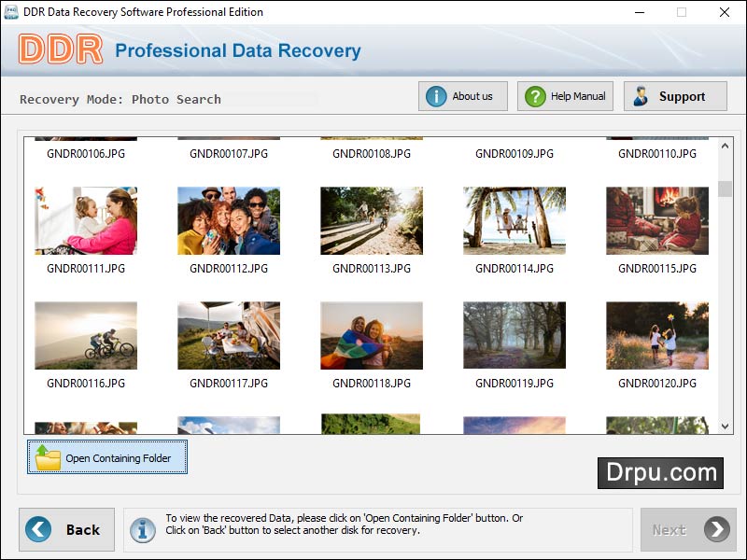This screenshot has height=560, width=747.
Task: Click the Support button
Action: tap(675, 96)
